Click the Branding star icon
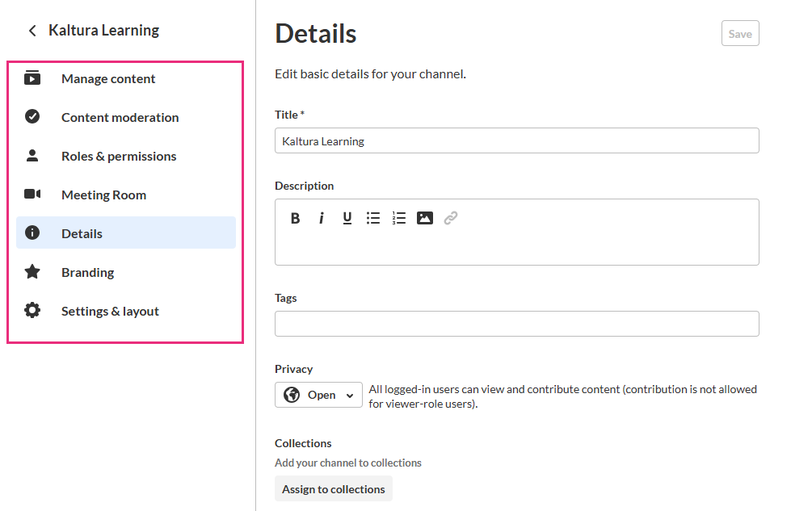Viewport: 812px width, 511px height. point(32,271)
